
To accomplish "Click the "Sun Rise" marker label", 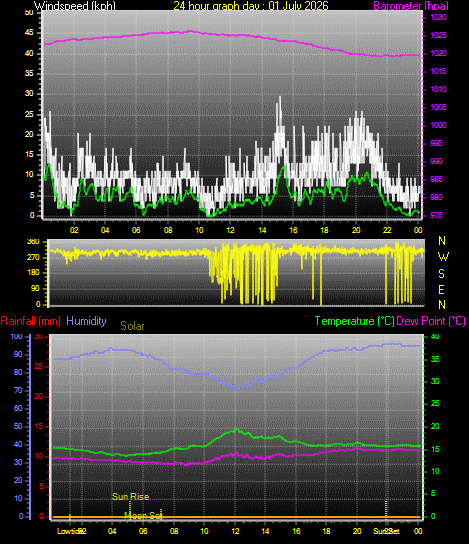I will (x=130, y=497).
